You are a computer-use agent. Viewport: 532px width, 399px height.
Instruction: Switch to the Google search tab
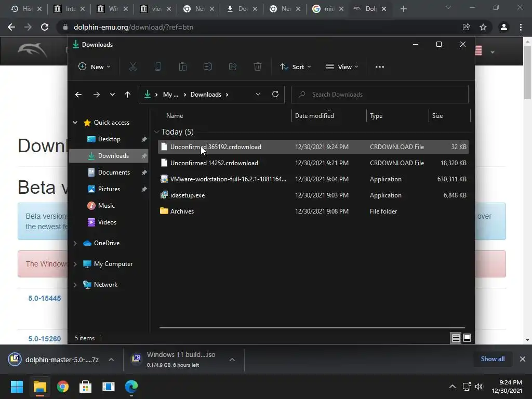(327, 9)
